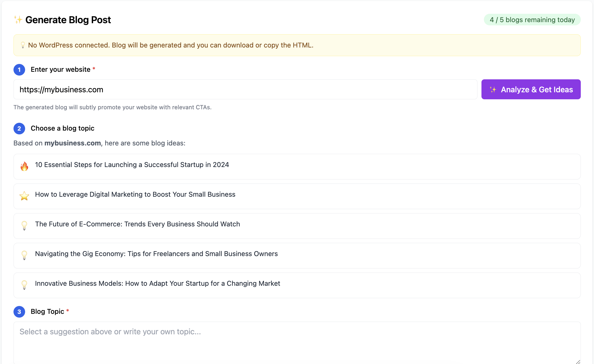Click the lightbulb icon in the WordPress notice

[23, 45]
